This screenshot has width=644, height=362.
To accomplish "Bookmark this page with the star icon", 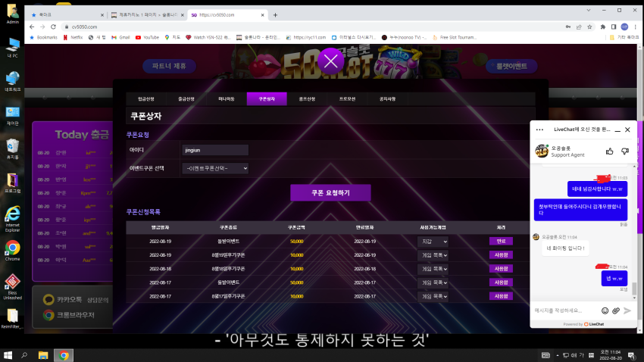I will click(589, 27).
